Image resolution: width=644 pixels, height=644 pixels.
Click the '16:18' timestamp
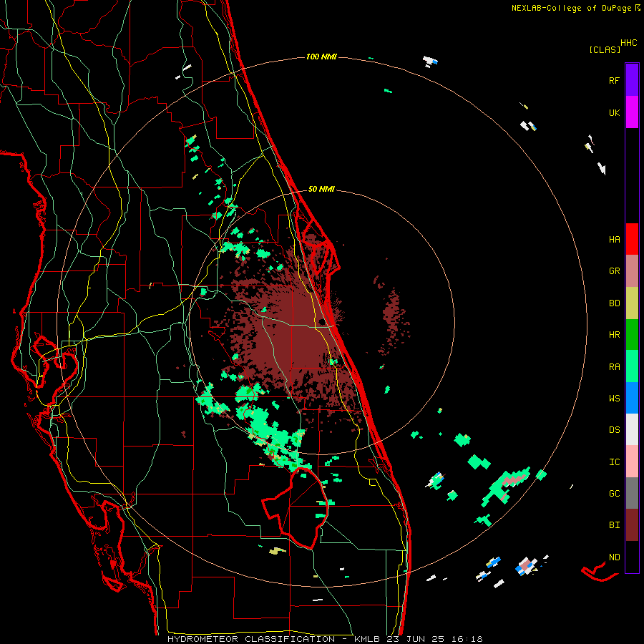click(x=468, y=639)
